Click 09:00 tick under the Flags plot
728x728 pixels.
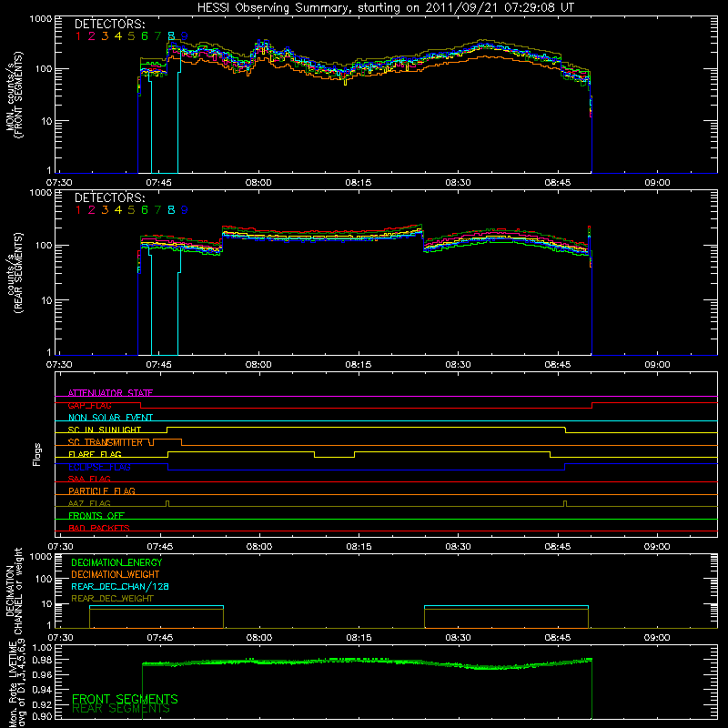click(x=657, y=547)
